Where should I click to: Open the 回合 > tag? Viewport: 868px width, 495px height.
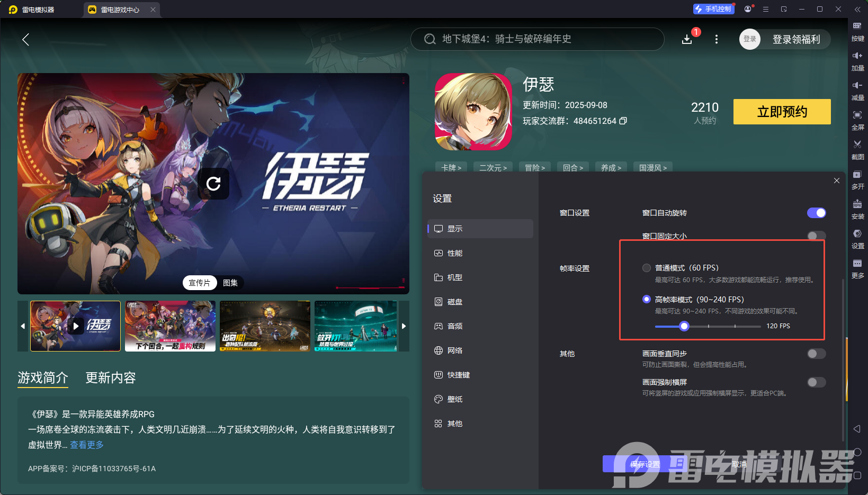pos(573,167)
